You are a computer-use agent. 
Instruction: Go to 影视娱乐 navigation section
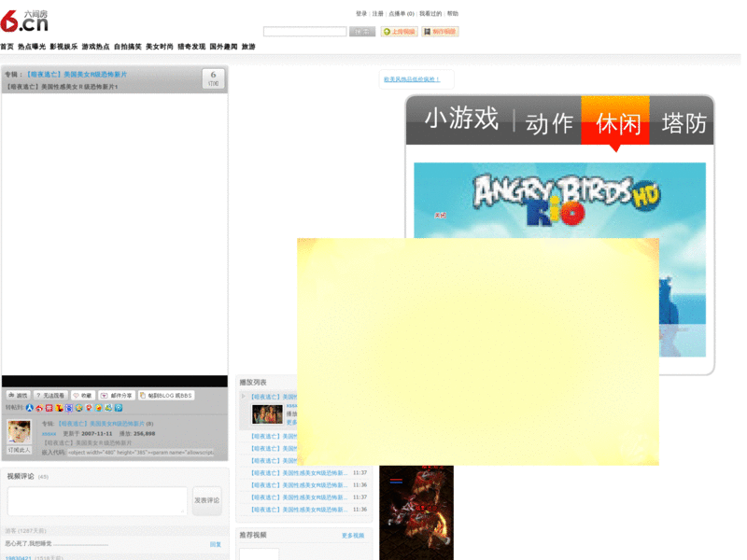pyautogui.click(x=63, y=47)
